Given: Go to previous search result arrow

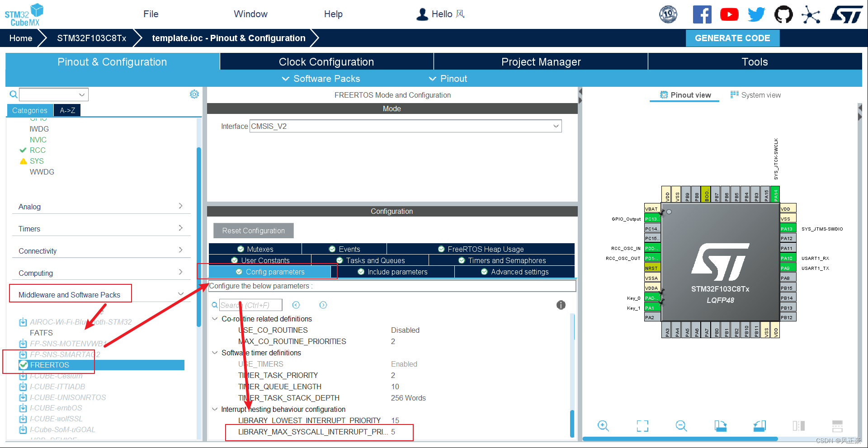Looking at the screenshot, I should point(296,305).
